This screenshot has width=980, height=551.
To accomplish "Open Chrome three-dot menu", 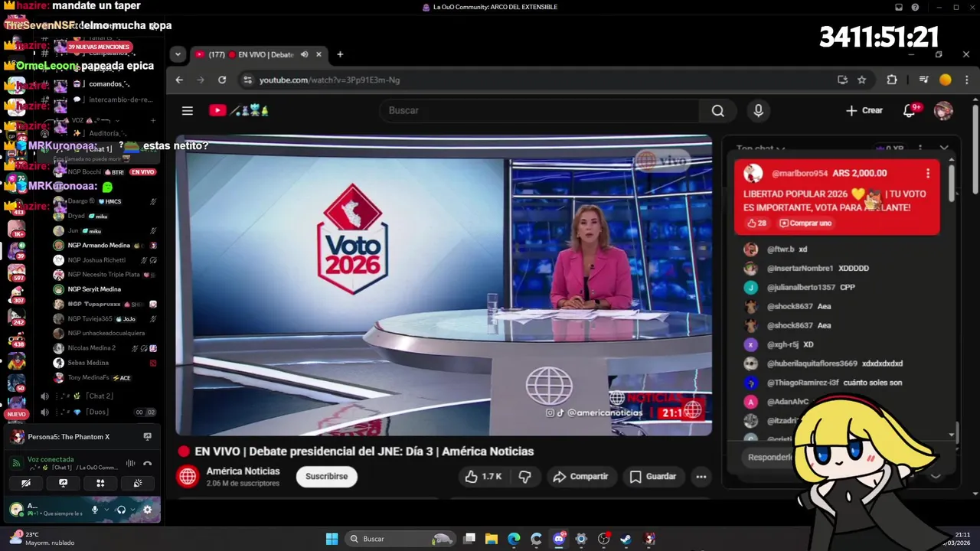I will coord(967,80).
